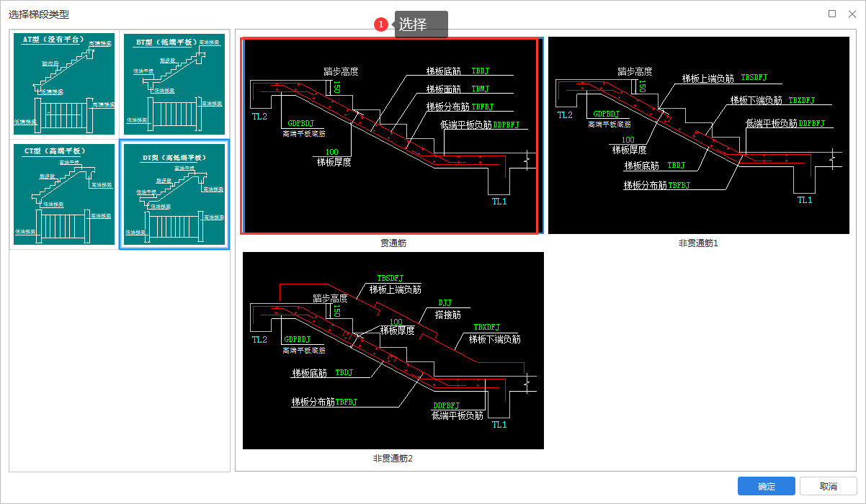Maximize the 选择梯段类型 dialog

pos(832,14)
